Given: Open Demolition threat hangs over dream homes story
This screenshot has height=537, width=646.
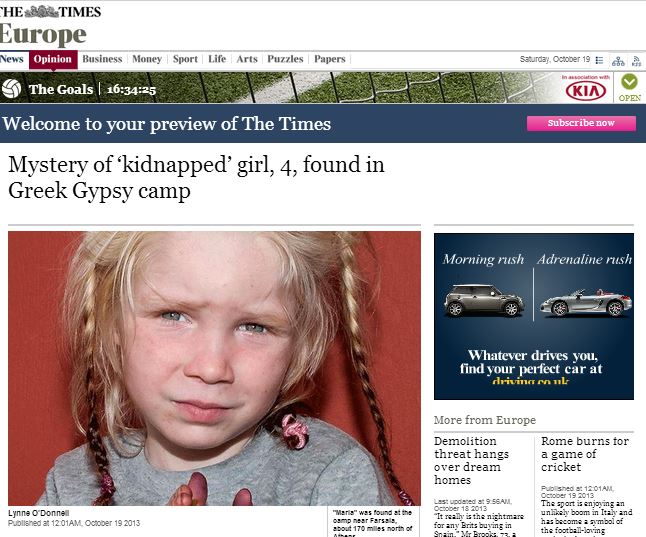Looking at the screenshot, I should [471, 460].
